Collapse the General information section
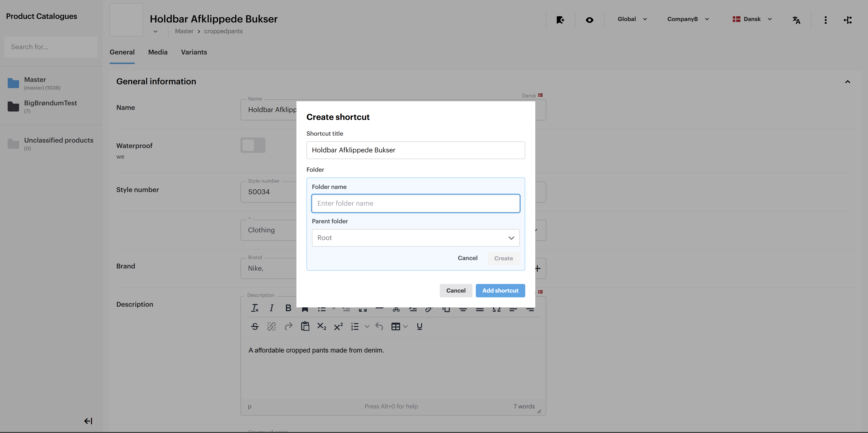Viewport: 868px width, 433px height. click(x=847, y=81)
